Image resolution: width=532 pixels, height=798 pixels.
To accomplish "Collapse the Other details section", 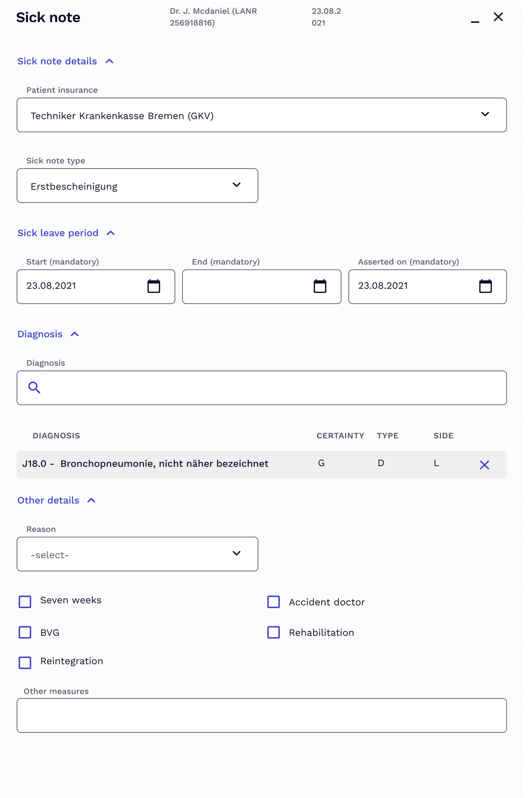I will point(91,501).
